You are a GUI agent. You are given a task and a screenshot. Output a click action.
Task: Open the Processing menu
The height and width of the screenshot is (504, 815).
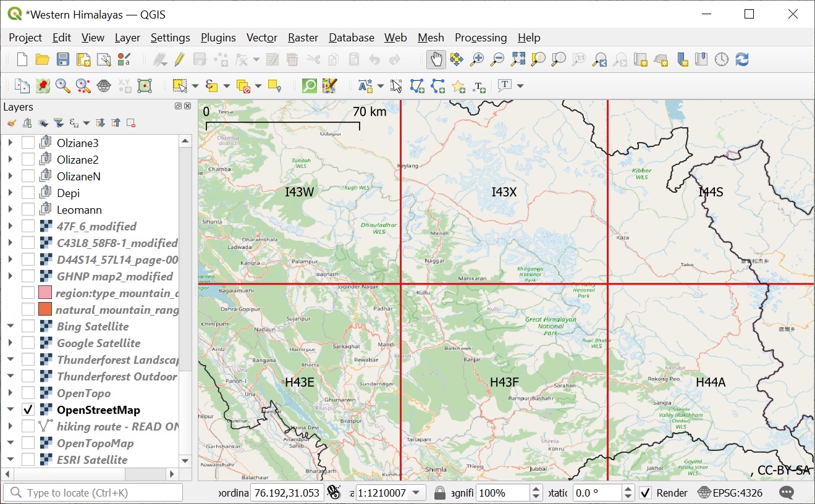pyautogui.click(x=480, y=38)
